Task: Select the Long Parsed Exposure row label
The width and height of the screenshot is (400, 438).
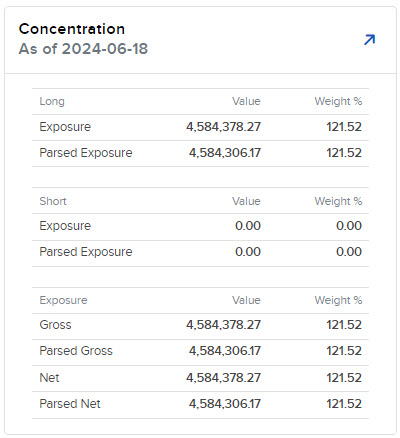Action: [86, 153]
